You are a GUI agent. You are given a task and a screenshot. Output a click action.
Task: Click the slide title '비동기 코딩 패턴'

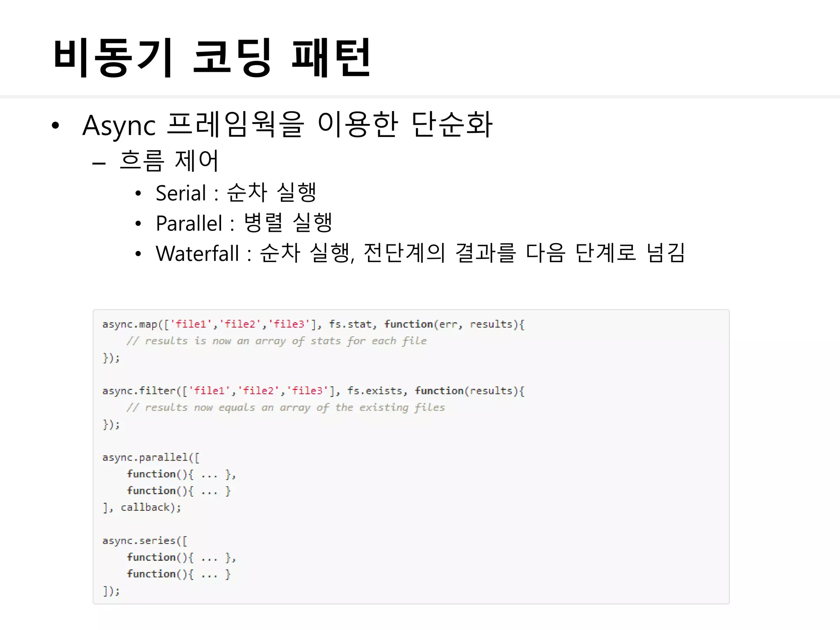(x=212, y=57)
